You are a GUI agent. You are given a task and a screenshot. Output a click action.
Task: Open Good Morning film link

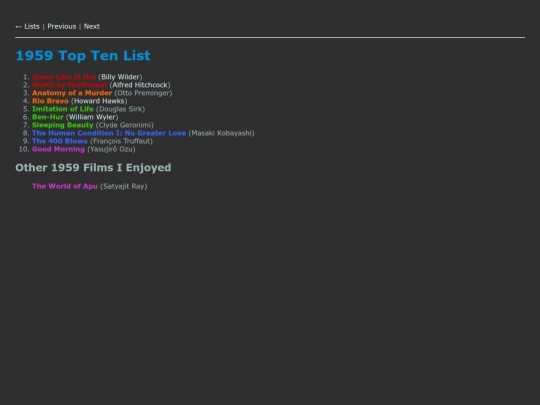tap(58, 149)
